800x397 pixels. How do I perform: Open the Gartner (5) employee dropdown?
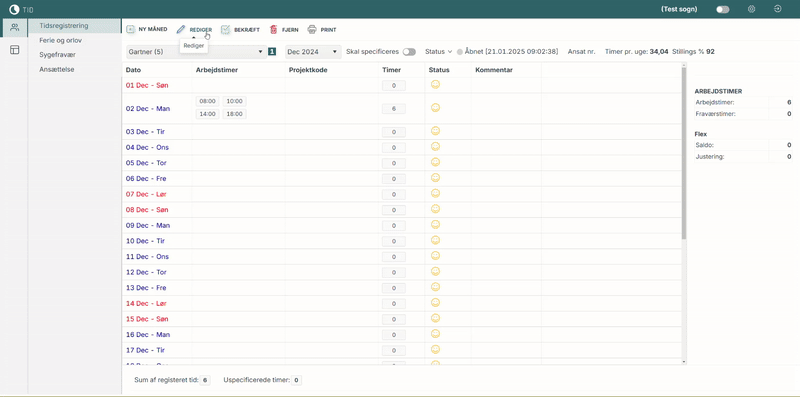coord(196,52)
